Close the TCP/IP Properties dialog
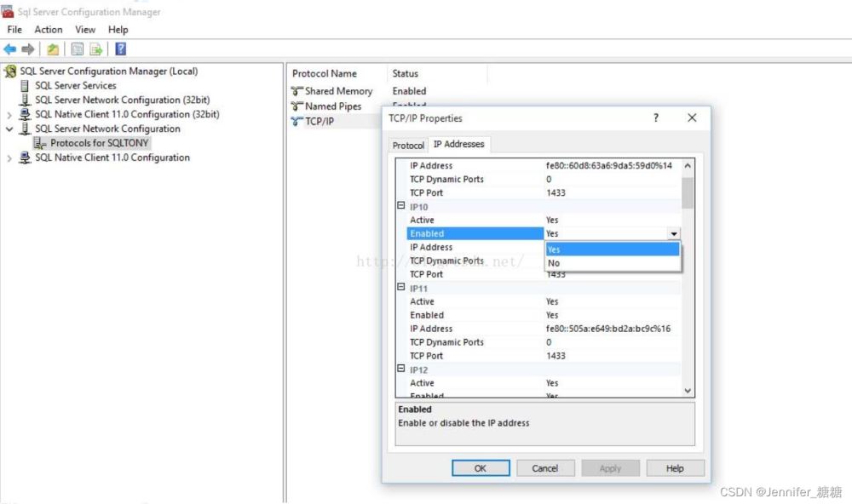Image resolution: width=852 pixels, height=504 pixels. (x=692, y=117)
